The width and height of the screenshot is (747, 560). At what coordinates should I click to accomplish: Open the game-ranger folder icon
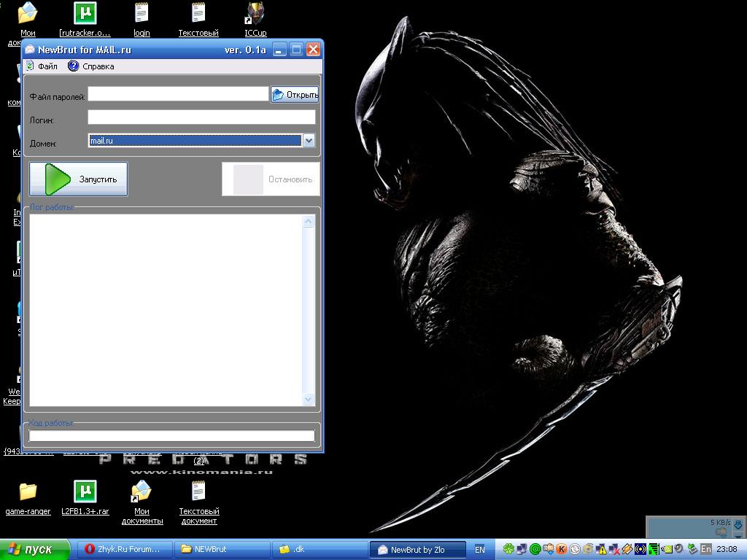(x=28, y=491)
